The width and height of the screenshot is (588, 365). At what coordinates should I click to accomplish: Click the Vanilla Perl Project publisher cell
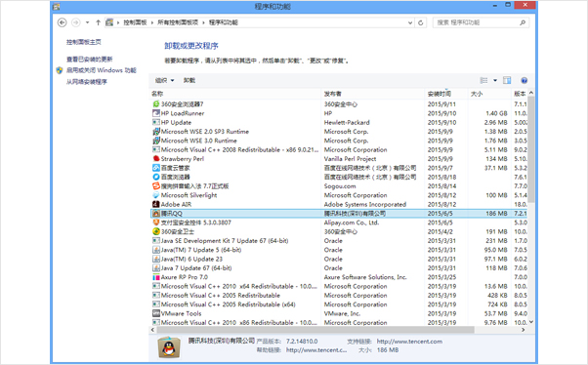[x=350, y=158]
